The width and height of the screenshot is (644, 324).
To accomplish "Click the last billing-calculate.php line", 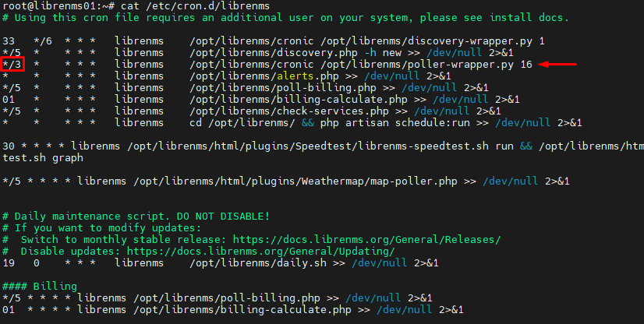I will click(233, 310).
